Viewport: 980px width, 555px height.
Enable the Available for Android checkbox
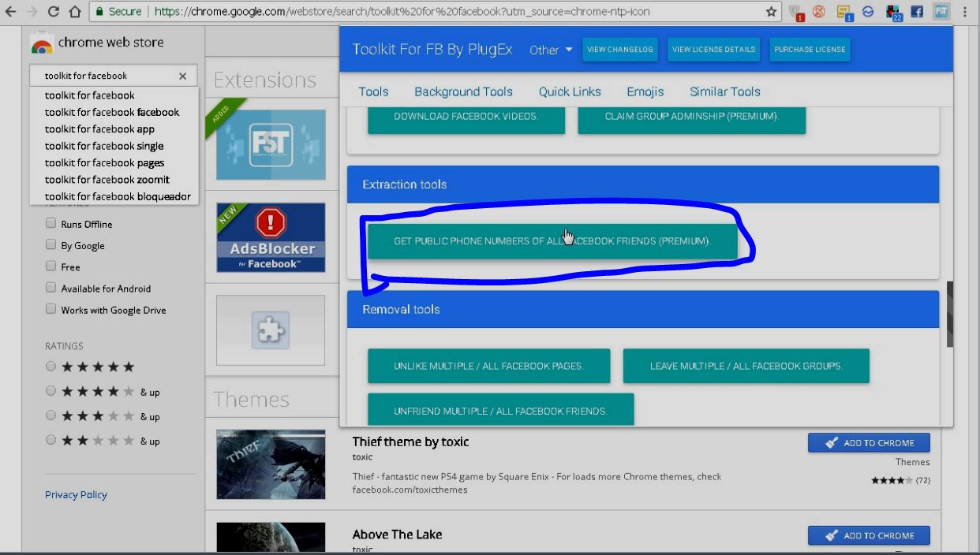pos(50,288)
